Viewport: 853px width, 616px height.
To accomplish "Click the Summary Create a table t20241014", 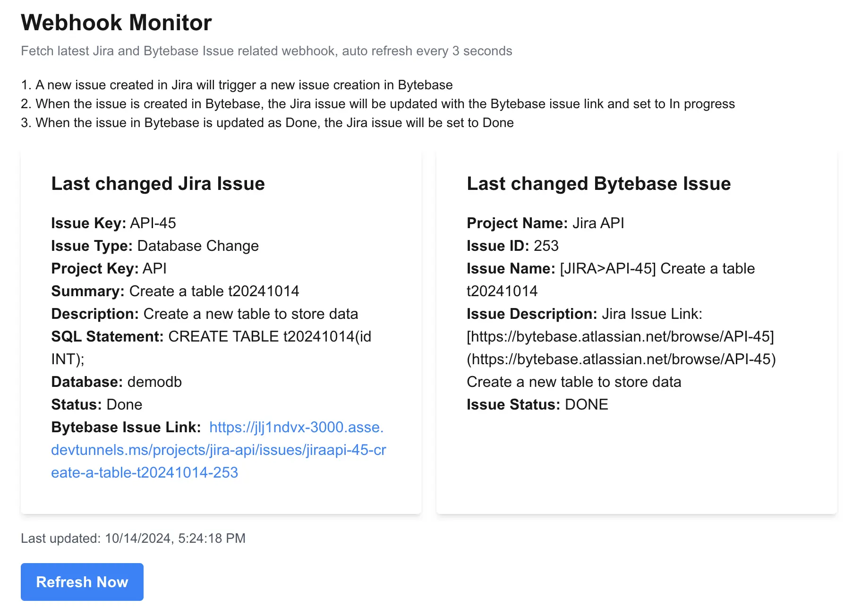I will coord(175,291).
